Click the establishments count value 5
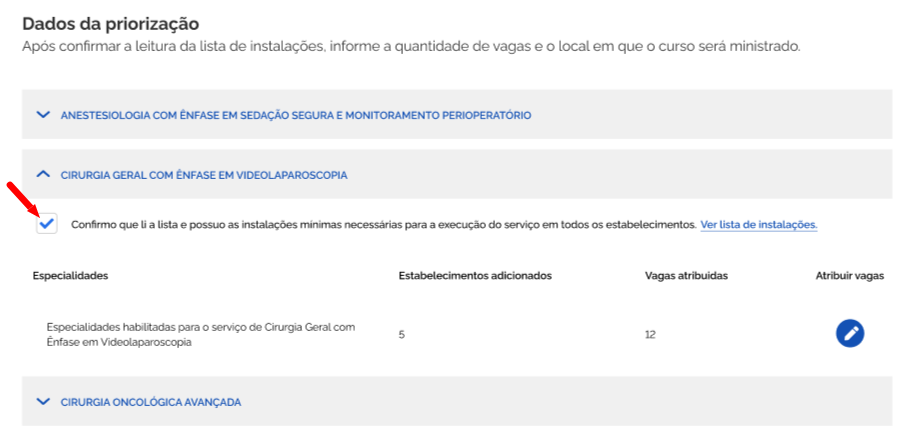901x434 pixels. coord(402,335)
